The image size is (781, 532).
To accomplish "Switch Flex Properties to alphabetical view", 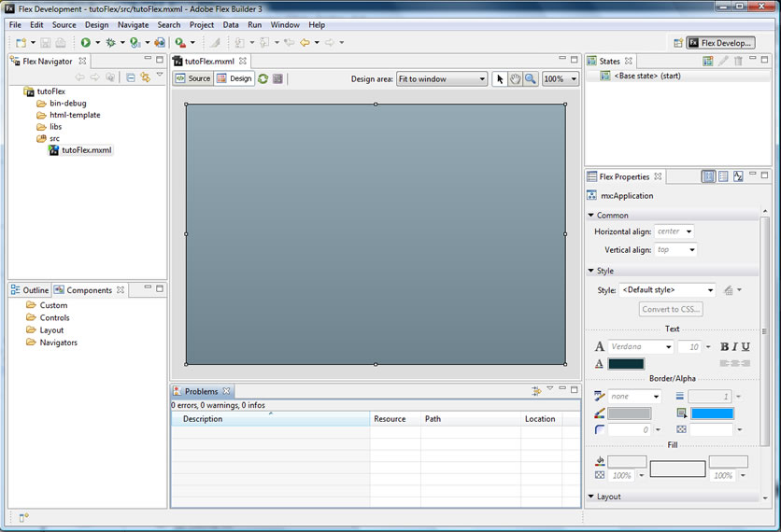I will tap(738, 176).
